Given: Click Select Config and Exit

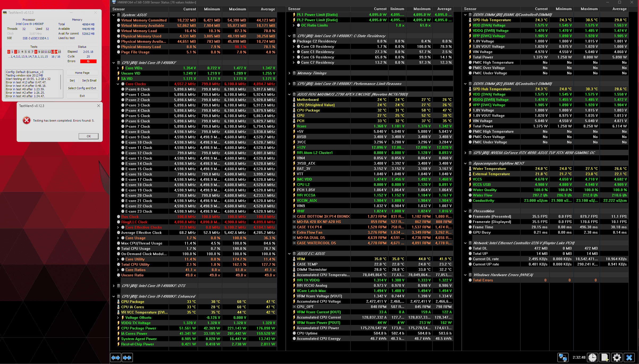Looking at the screenshot, I should click(x=82, y=88).
